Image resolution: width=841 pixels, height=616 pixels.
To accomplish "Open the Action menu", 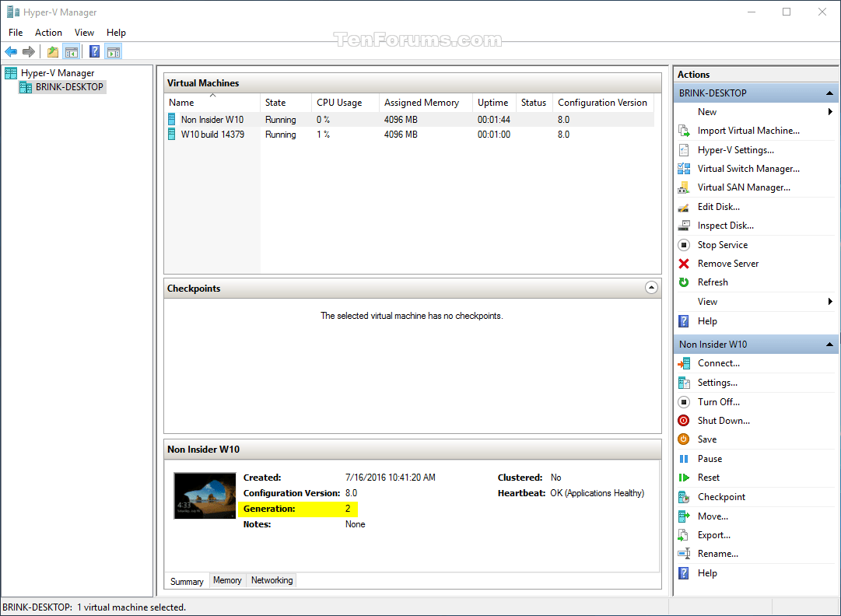I will 48,33.
